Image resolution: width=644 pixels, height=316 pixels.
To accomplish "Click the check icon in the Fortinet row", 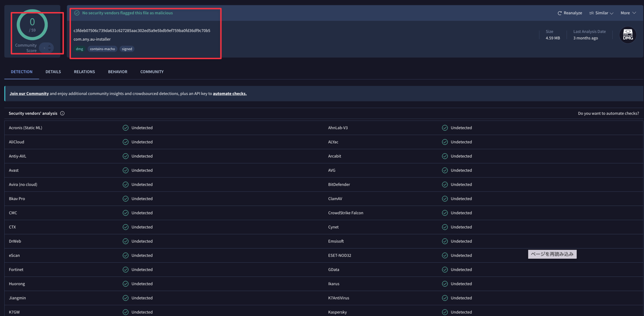I will click(126, 269).
